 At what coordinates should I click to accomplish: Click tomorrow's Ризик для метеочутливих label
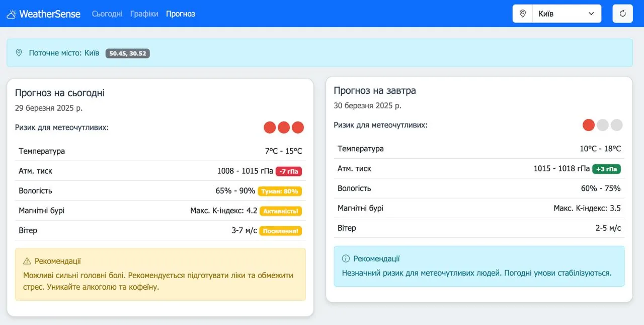[x=381, y=125]
